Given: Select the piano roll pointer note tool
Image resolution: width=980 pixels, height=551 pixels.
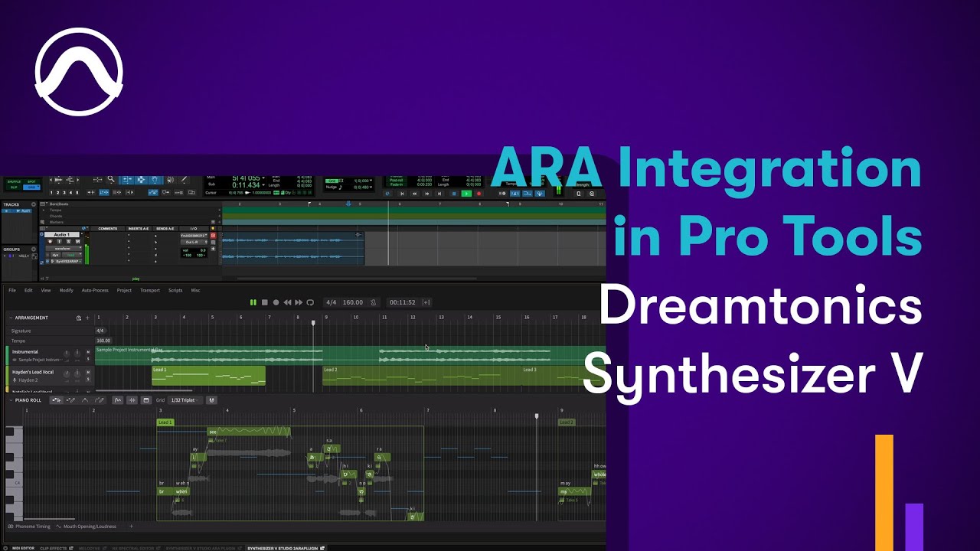Looking at the screenshot, I should pyautogui.click(x=57, y=400).
